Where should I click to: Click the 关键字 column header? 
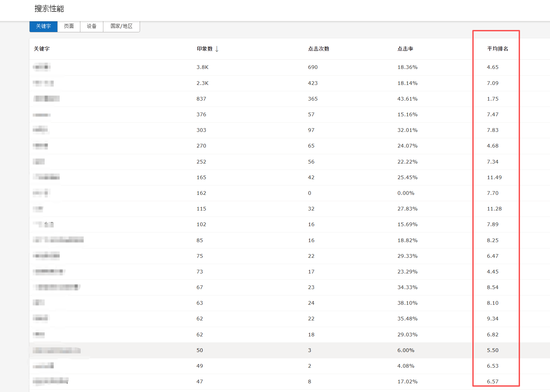click(x=42, y=49)
